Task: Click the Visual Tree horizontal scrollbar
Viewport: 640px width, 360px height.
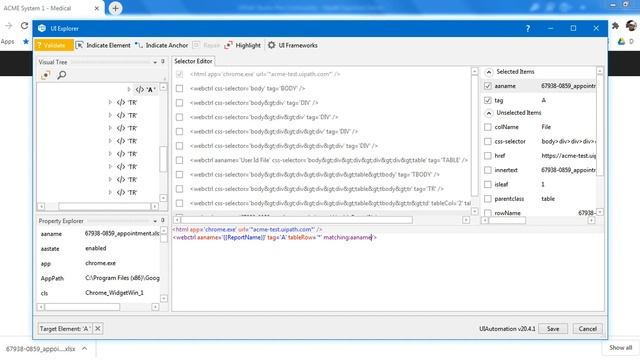Action: [x=104, y=207]
